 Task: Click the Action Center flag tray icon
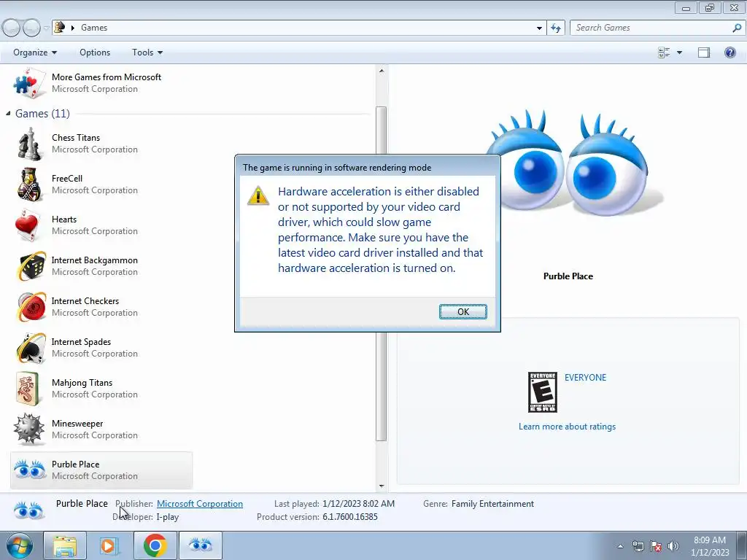[x=656, y=546]
